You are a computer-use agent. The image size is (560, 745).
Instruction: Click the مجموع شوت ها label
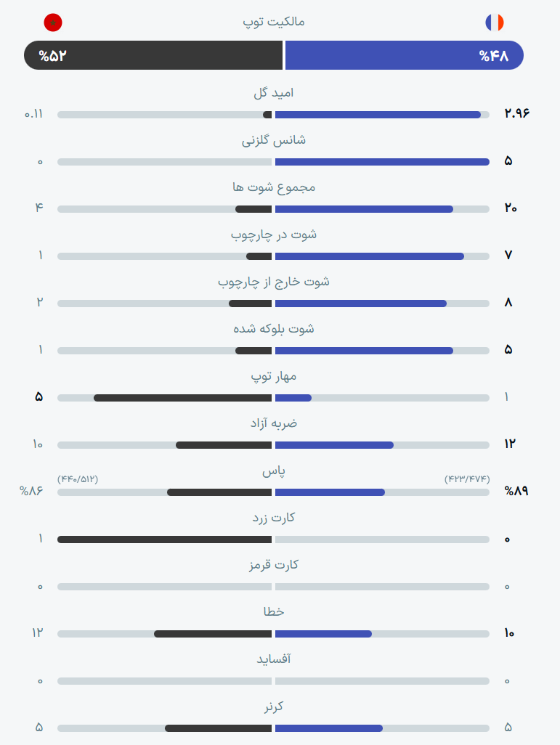[274, 187]
